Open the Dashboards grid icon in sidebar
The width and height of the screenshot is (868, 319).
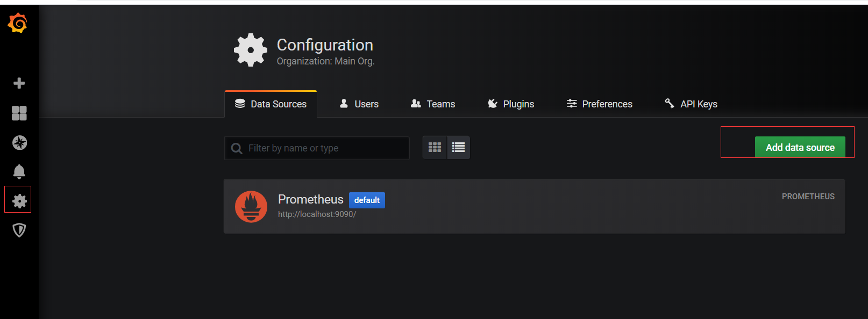coord(19,113)
